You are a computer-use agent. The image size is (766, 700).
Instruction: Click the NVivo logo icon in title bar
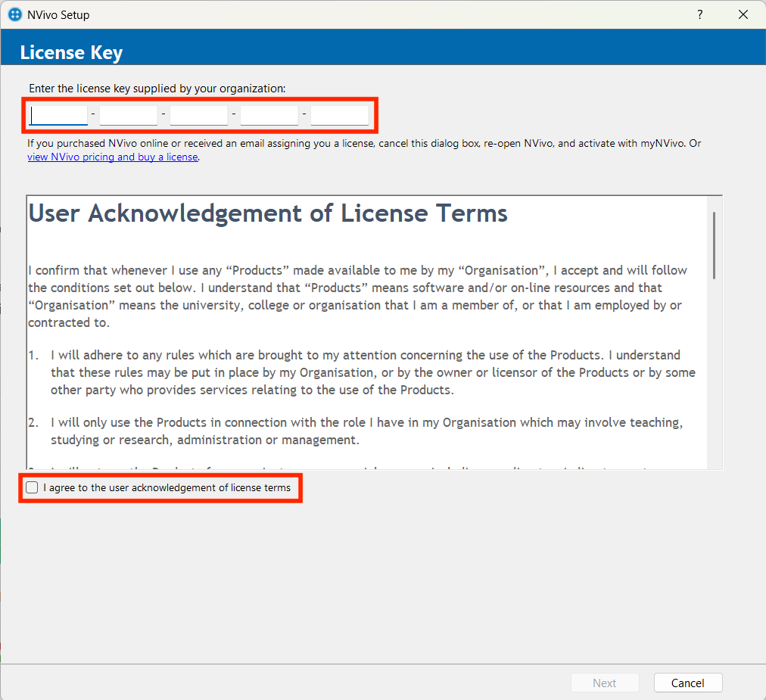click(x=14, y=14)
